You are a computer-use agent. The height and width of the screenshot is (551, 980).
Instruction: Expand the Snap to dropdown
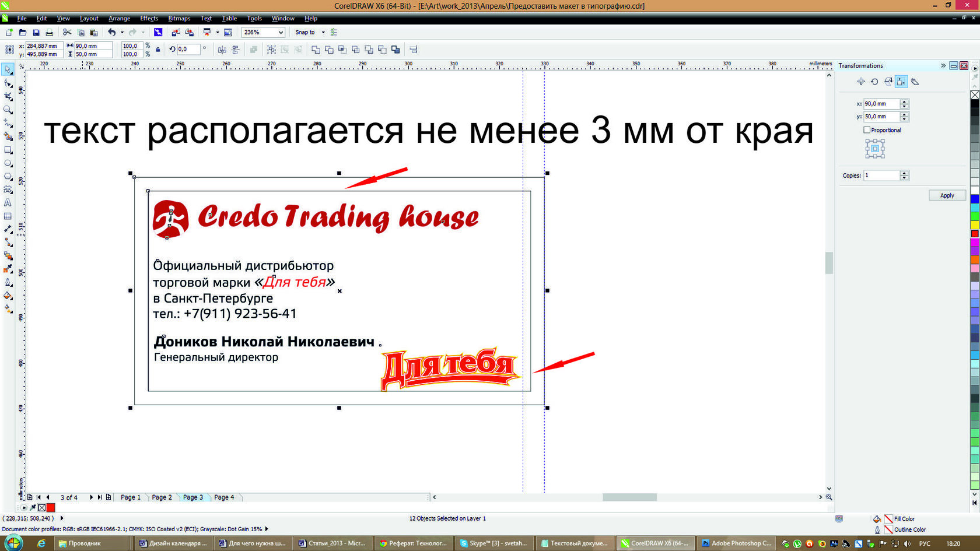[x=323, y=33]
